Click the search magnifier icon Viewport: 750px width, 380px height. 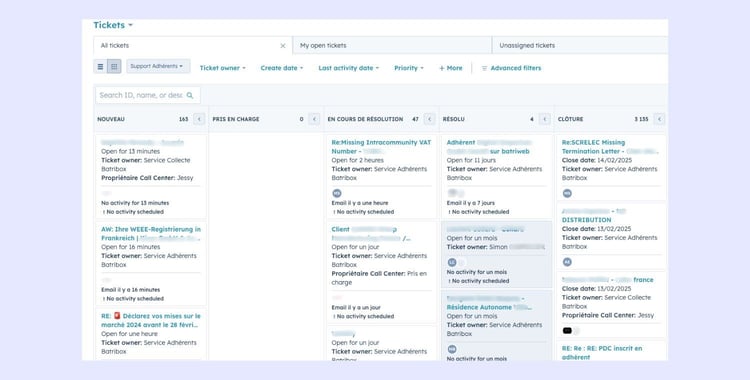[x=190, y=95]
